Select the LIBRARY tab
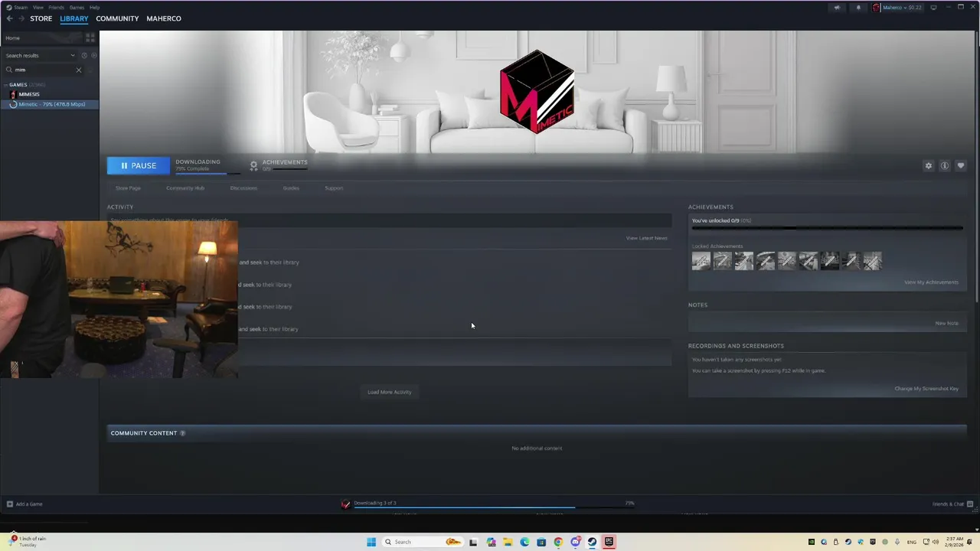The height and width of the screenshot is (551, 980). pyautogui.click(x=74, y=18)
